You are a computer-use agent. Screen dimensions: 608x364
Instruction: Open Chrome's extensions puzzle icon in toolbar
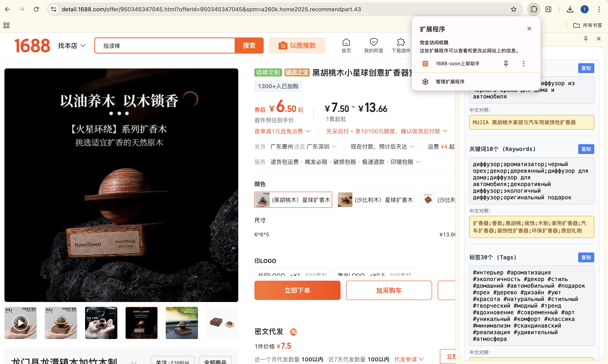click(x=533, y=9)
